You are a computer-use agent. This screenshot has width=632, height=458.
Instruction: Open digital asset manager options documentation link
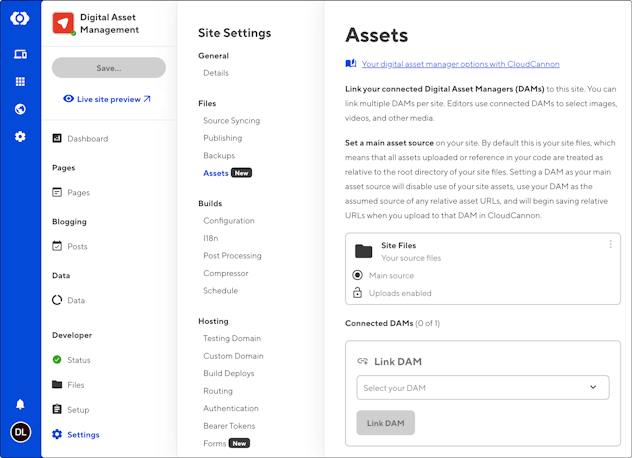(x=460, y=64)
